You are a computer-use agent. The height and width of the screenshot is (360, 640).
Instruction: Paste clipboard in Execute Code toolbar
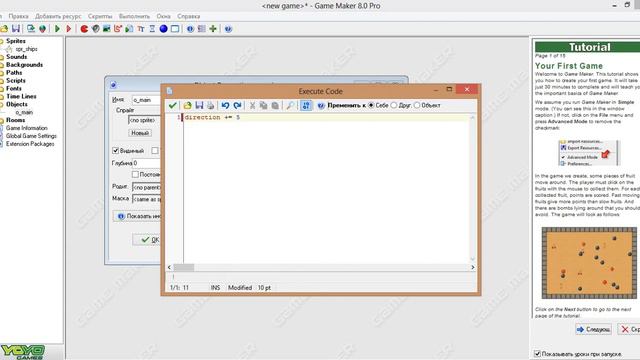tap(275, 105)
